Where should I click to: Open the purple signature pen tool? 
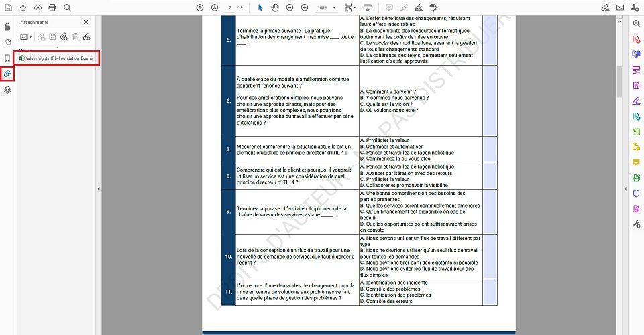click(636, 101)
